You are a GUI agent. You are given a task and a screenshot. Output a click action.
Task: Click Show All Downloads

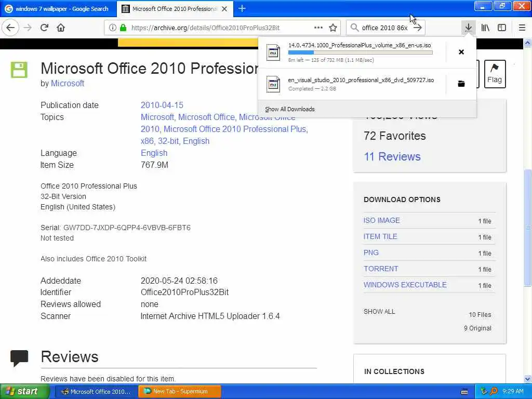click(x=290, y=109)
